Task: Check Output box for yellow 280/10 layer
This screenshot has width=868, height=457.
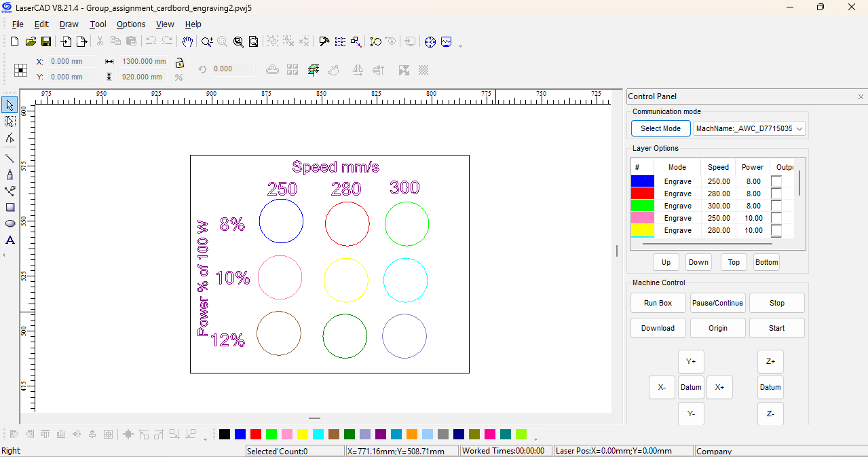Action: pyautogui.click(x=776, y=230)
